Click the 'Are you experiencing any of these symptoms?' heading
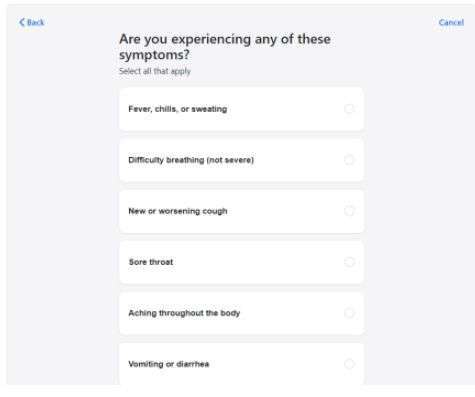Image resolution: width=475 pixels, height=397 pixels. tap(225, 47)
